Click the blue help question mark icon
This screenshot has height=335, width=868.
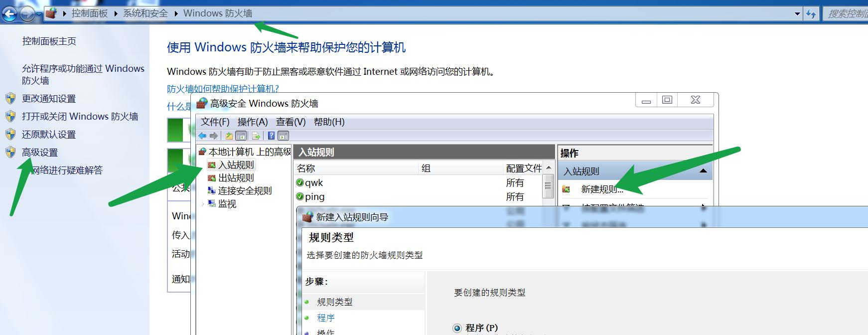pos(271,136)
